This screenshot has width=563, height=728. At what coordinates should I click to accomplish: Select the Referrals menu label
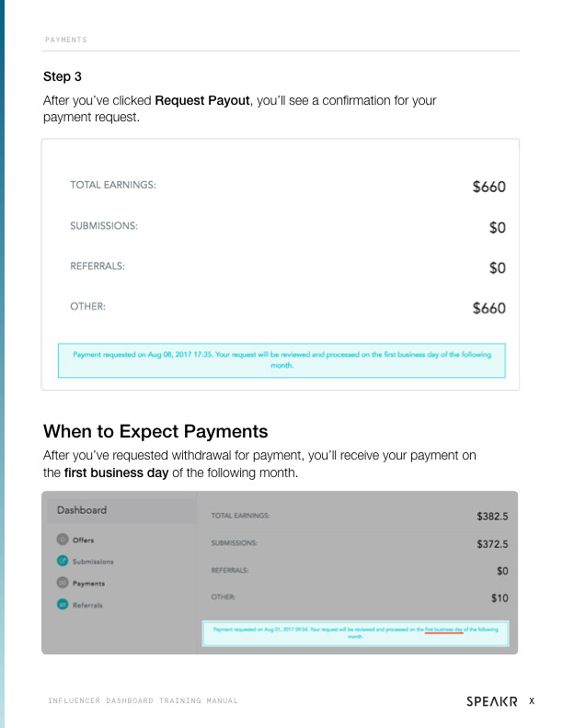87,605
